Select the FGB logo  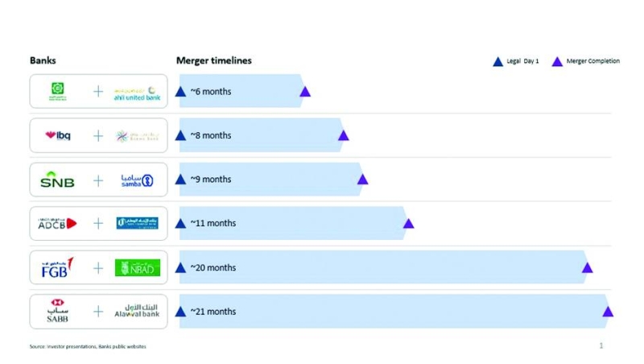(57, 267)
